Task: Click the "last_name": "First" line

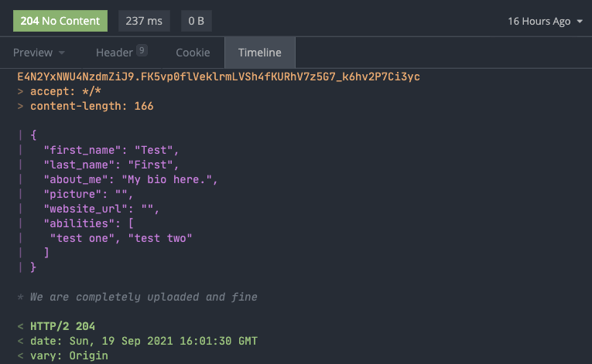Action: [x=111, y=165]
